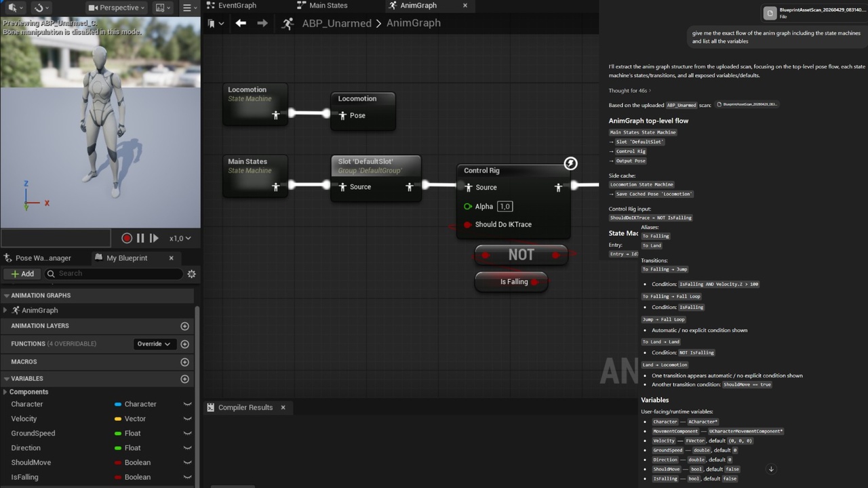Click the Is Falling node output pin

(535, 282)
